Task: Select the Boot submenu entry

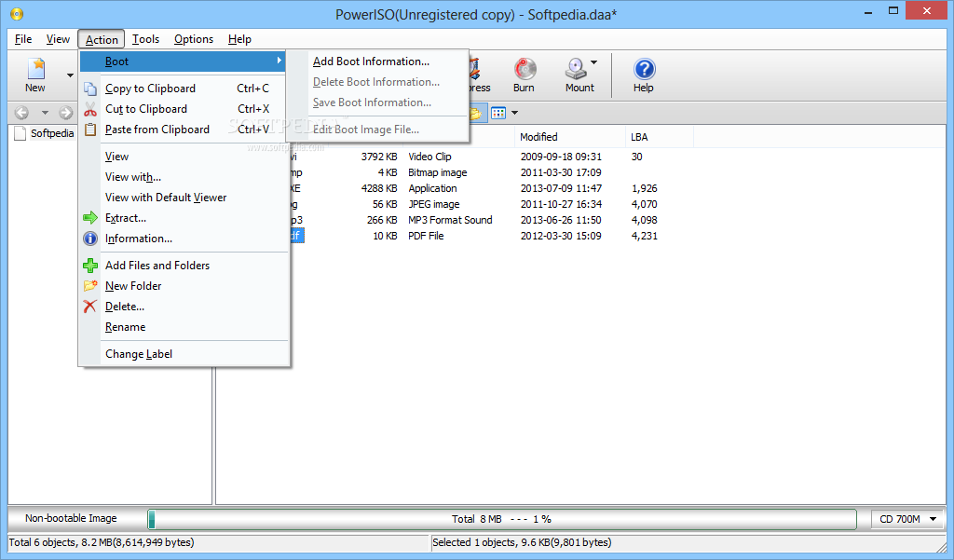Action: (184, 61)
